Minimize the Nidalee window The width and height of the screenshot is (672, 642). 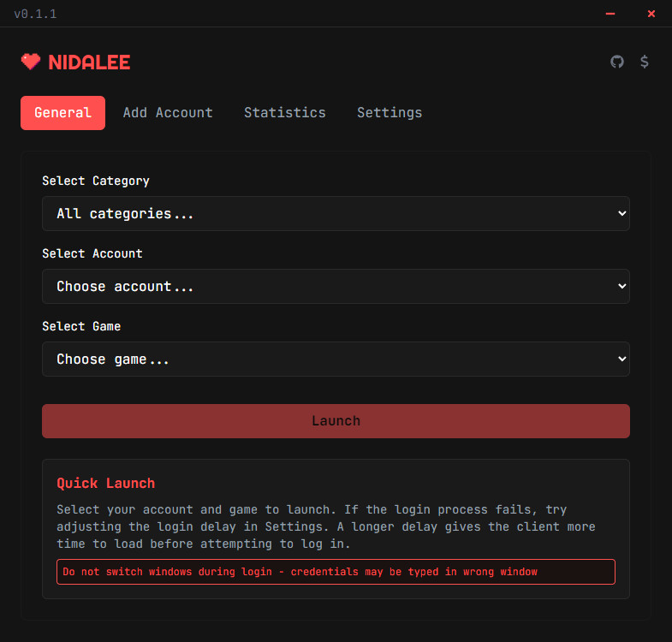click(610, 14)
